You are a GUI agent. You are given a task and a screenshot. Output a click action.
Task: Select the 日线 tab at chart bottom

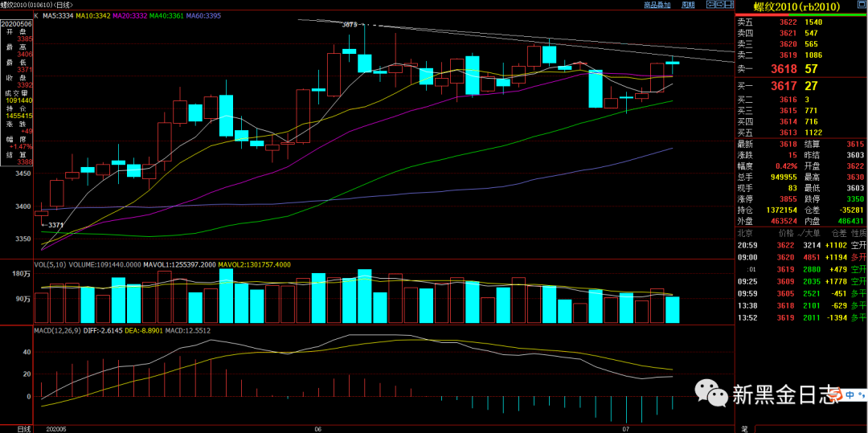point(24,428)
